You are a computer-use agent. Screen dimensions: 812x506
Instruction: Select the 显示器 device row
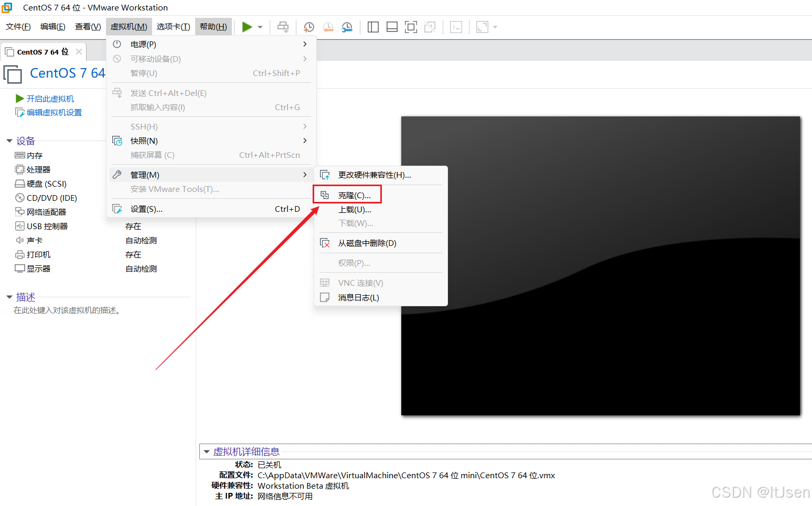tap(39, 269)
